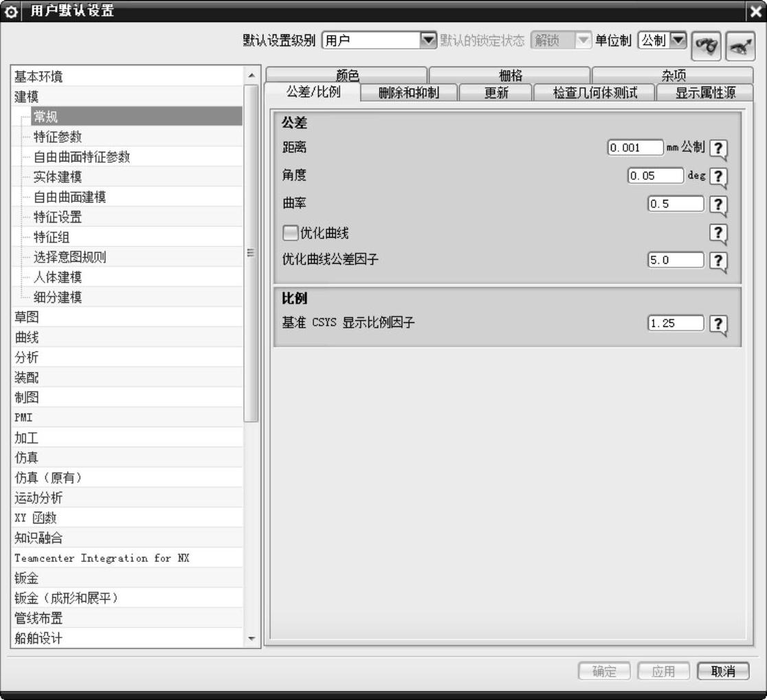Click the 确定 button
Viewport: 767px width, 700px height.
[604, 671]
